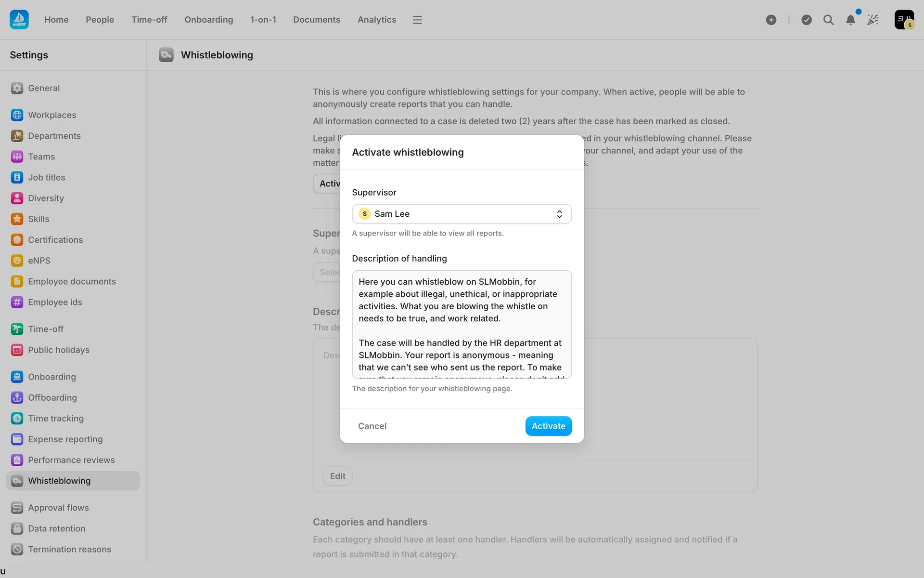
Task: Go to the Time-off nav tab
Action: pos(149,20)
